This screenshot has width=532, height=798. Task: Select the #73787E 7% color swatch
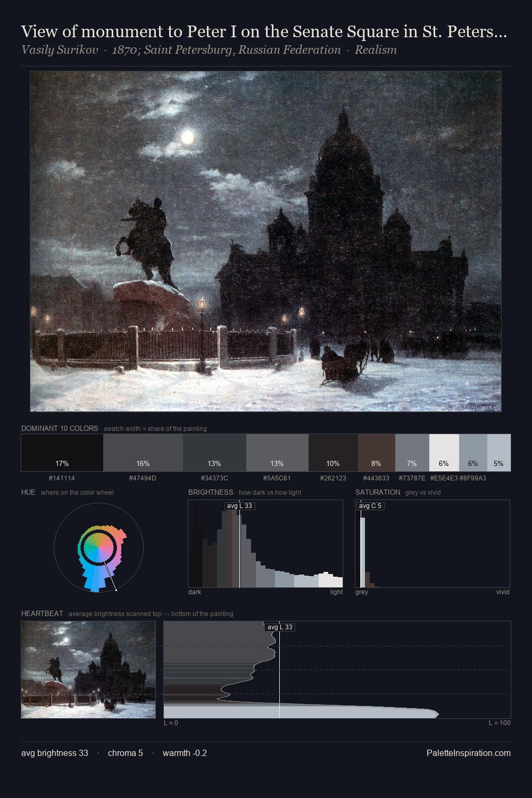pyautogui.click(x=412, y=453)
